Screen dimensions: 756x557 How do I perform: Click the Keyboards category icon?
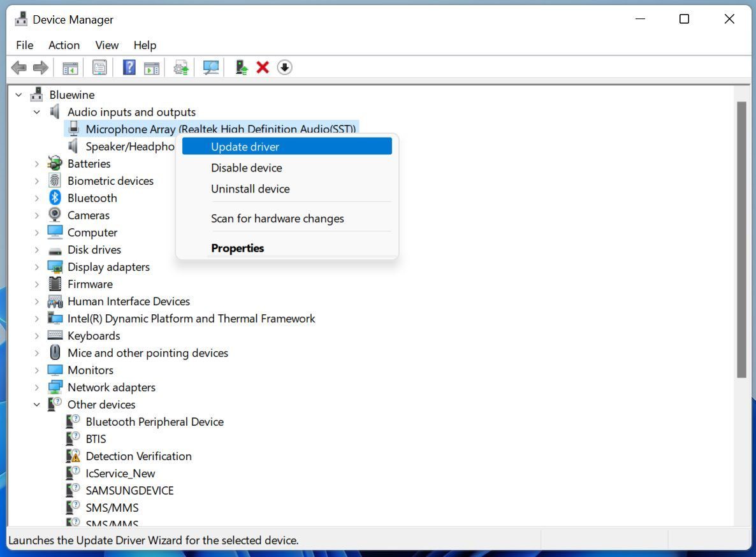tap(55, 335)
